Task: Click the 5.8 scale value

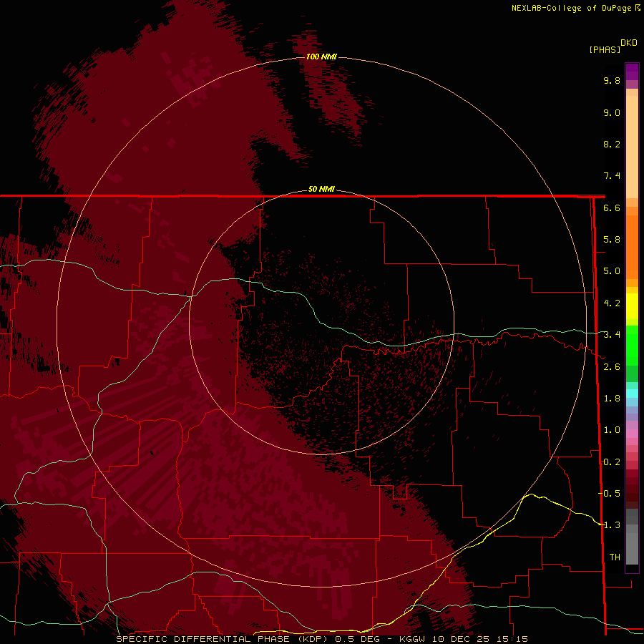Action: tap(612, 240)
